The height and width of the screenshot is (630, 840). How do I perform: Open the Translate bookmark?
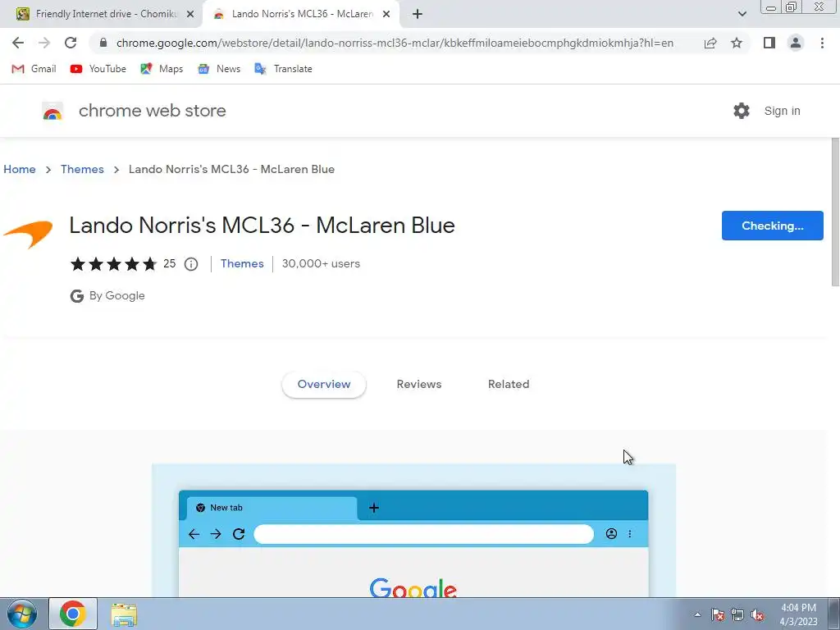[x=283, y=69]
